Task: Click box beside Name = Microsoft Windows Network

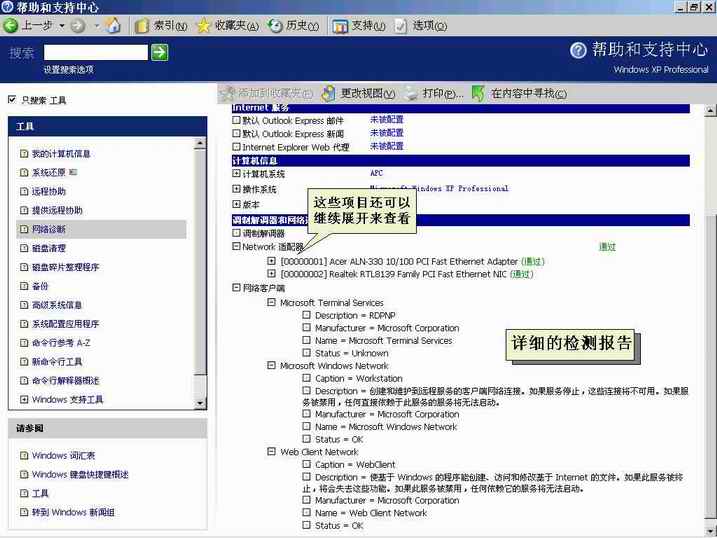Action: pyautogui.click(x=306, y=426)
